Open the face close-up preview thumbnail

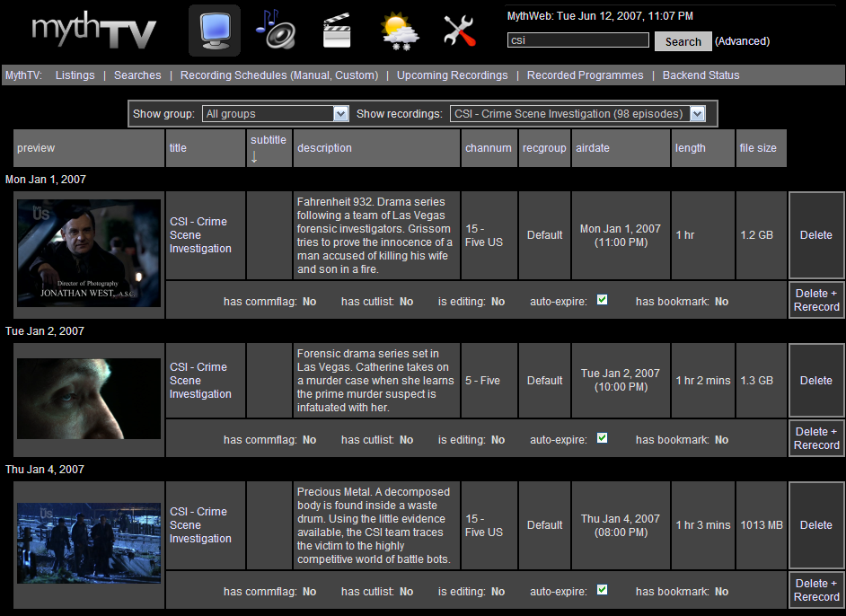[x=89, y=399]
